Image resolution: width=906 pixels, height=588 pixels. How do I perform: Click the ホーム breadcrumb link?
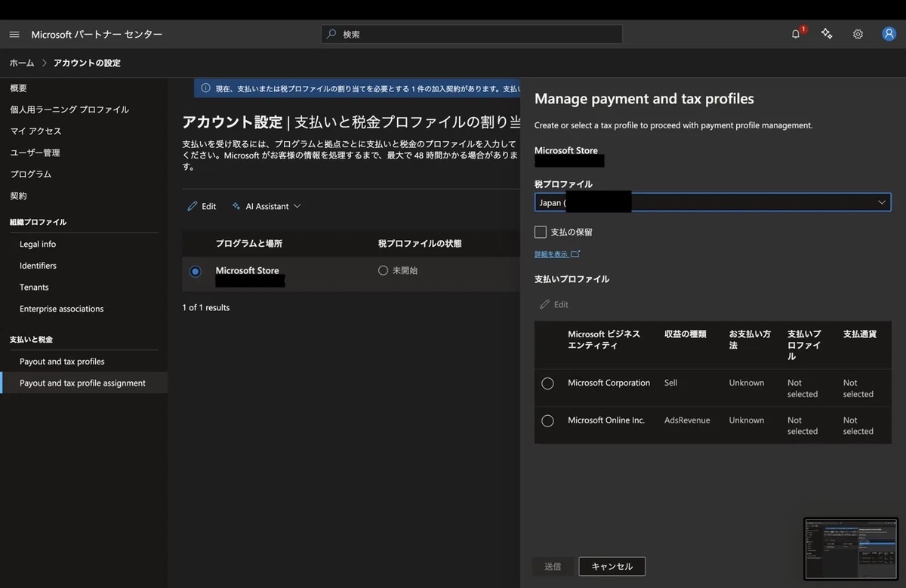click(x=22, y=63)
